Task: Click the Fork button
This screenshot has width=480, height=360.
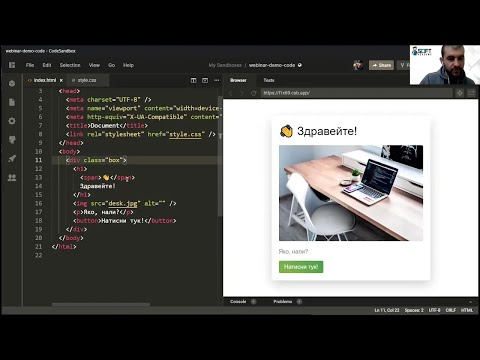Action: 404,65
